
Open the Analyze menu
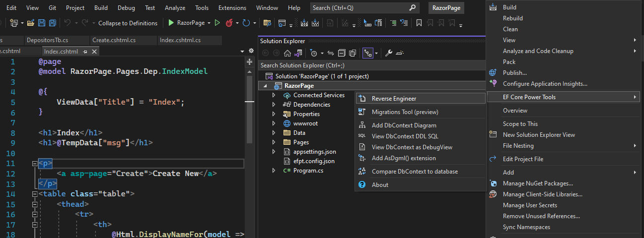pos(175,8)
